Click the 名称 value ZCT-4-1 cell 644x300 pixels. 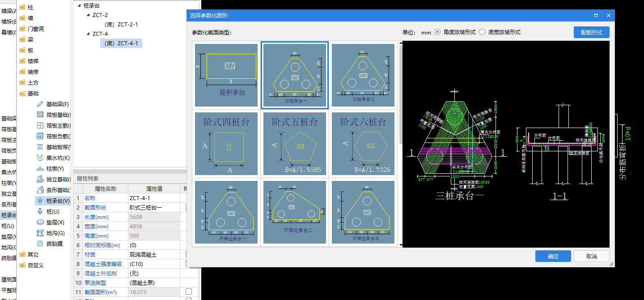click(154, 198)
